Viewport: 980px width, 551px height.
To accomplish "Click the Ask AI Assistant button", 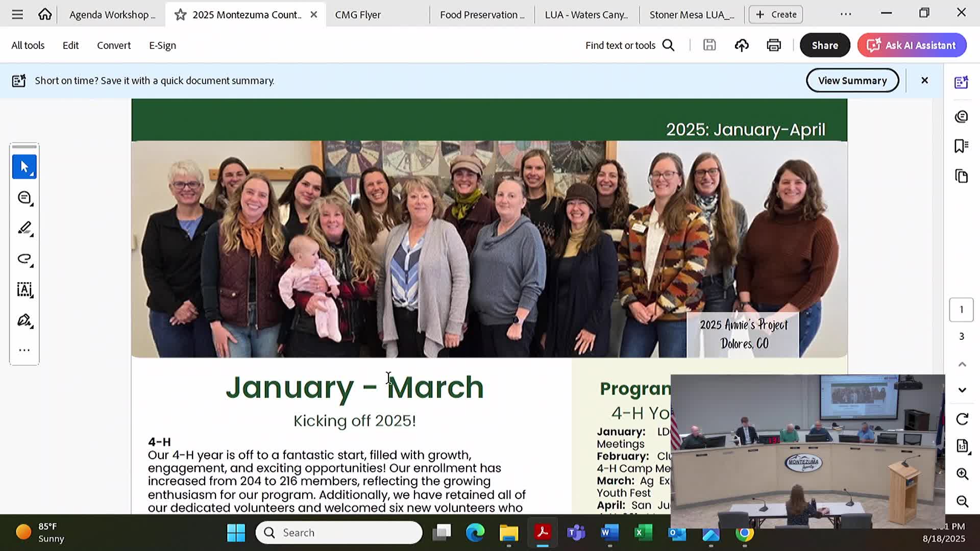I will pos(912,45).
